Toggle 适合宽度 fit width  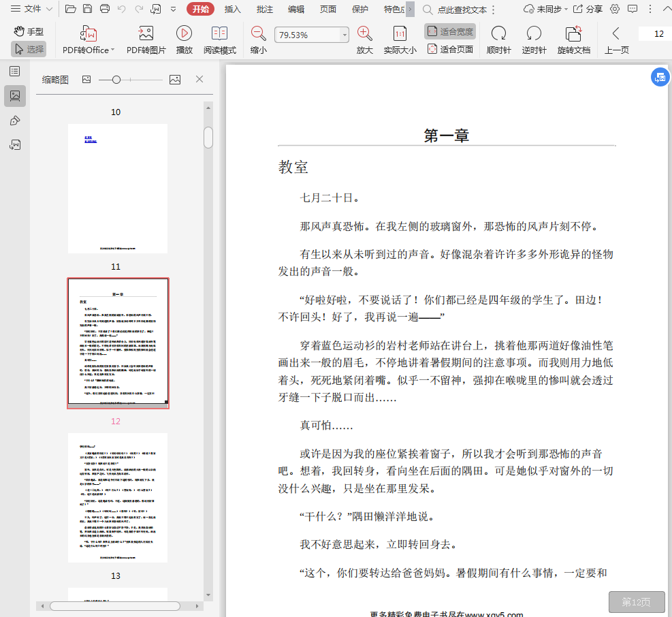[x=450, y=31]
